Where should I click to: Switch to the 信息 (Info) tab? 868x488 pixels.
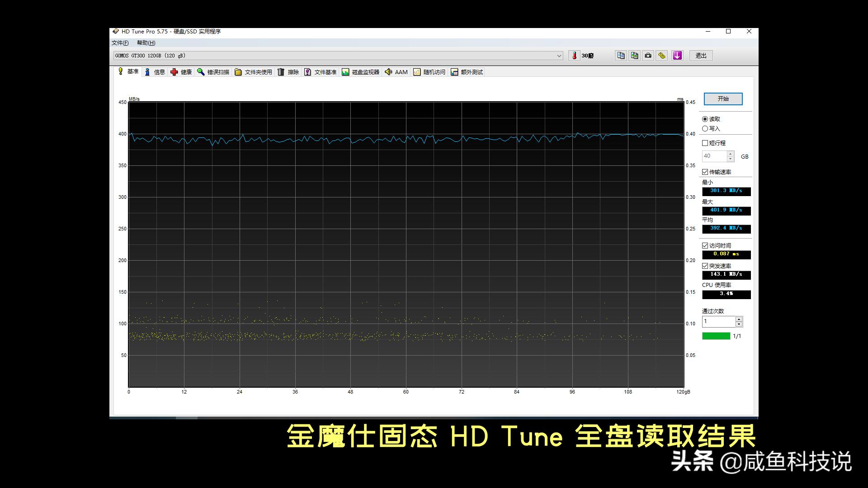tap(155, 71)
